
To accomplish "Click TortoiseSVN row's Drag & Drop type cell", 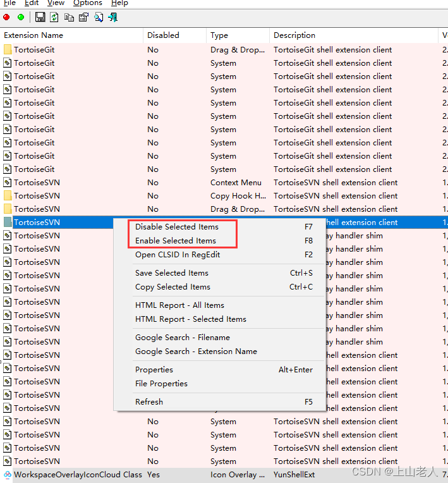I will coord(238,209).
